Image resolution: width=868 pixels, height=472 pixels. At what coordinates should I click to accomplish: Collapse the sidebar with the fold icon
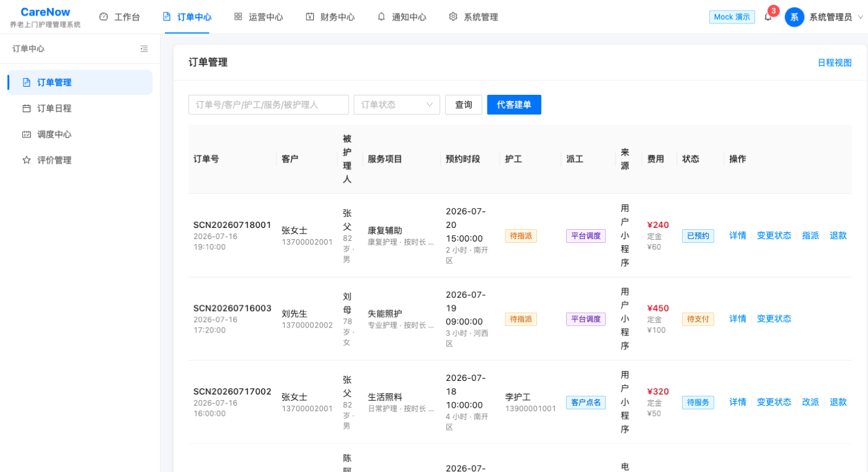click(x=144, y=48)
